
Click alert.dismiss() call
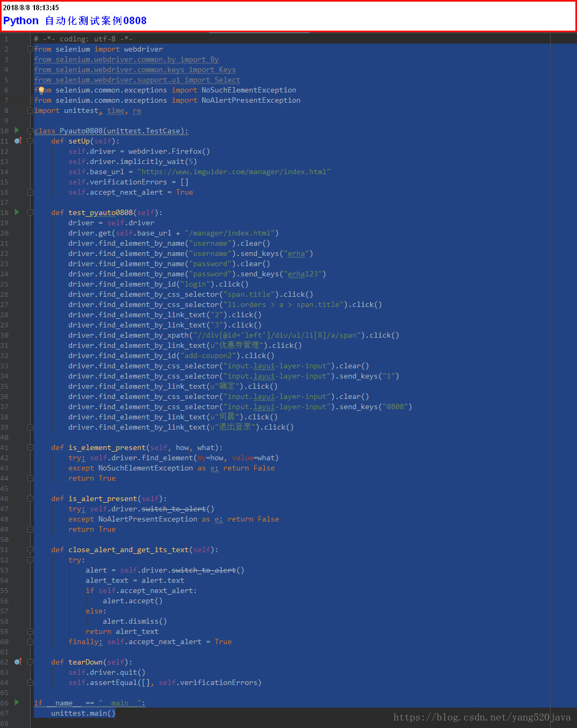click(x=135, y=621)
